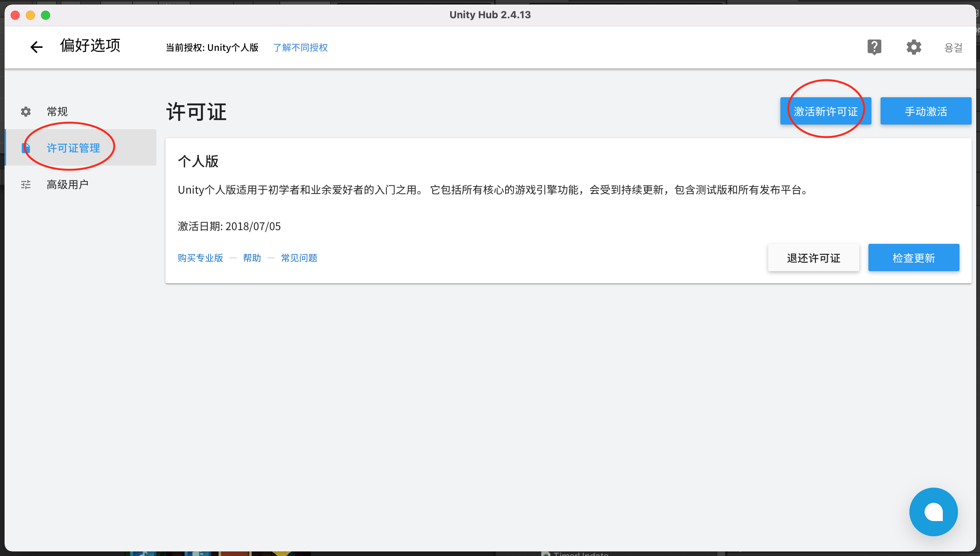Open the help question mark icon
The image size is (980, 556).
(874, 47)
